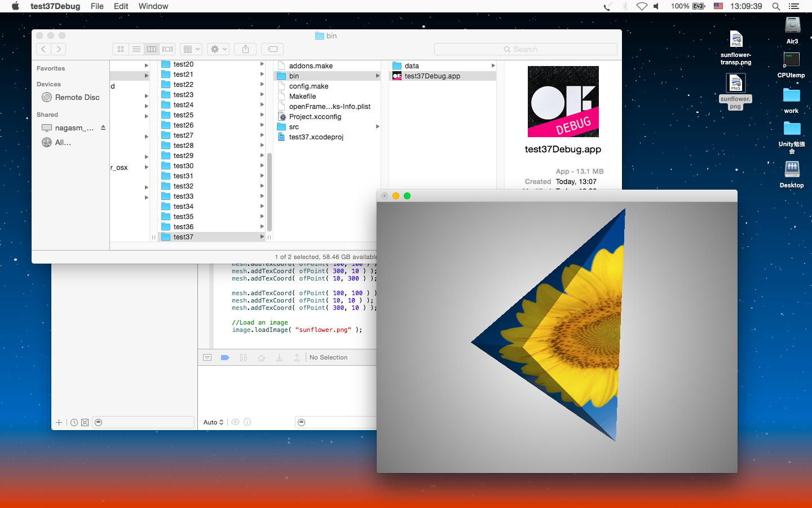Select the test37Debug.app preview thumbnail
Screen dimensions: 812x508
[563, 102]
